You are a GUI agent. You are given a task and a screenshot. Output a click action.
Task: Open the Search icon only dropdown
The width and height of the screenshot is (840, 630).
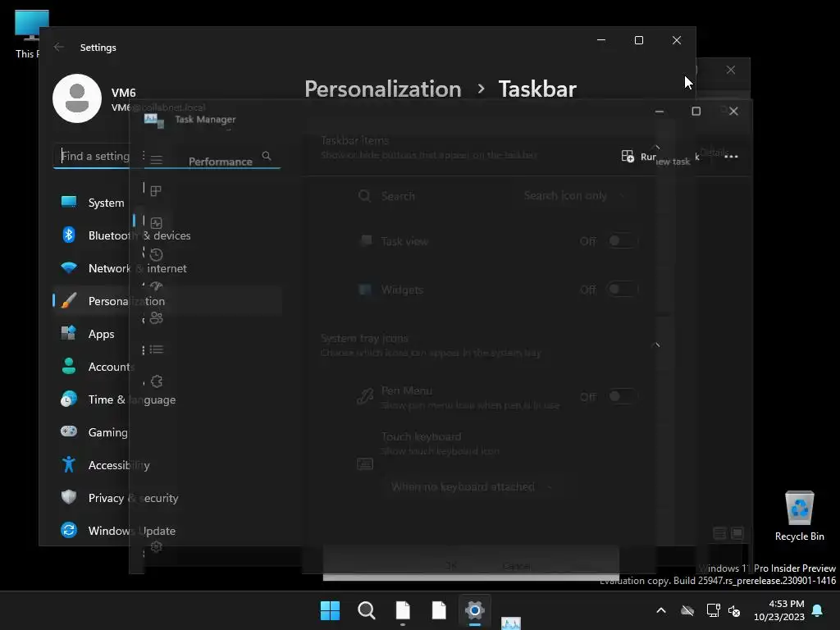[x=573, y=195]
